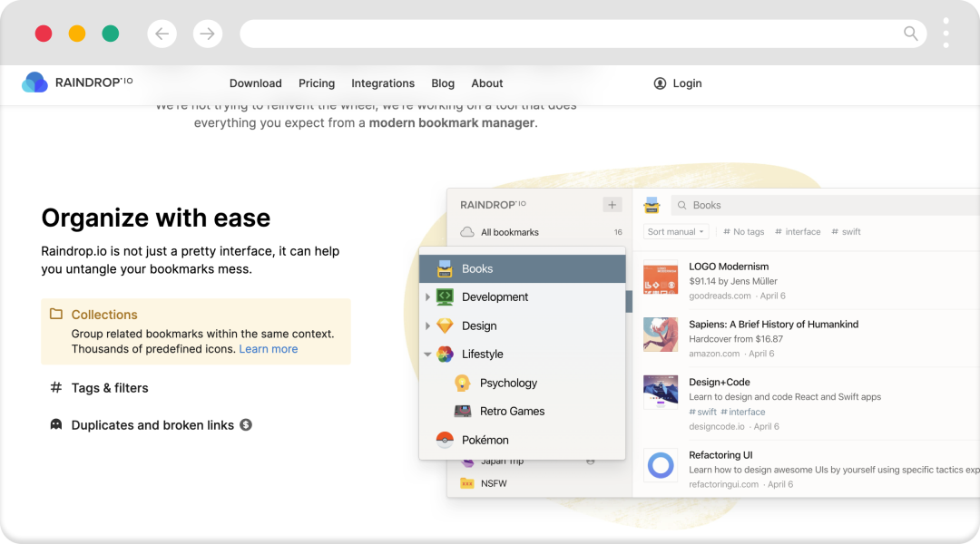Click the designcode.io source text
The image size is (980, 544).
[717, 426]
